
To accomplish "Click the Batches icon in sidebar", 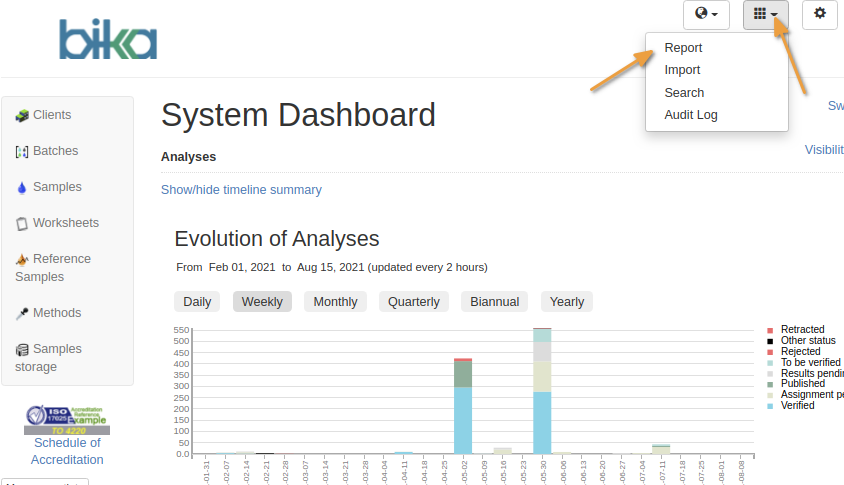I will point(22,152).
